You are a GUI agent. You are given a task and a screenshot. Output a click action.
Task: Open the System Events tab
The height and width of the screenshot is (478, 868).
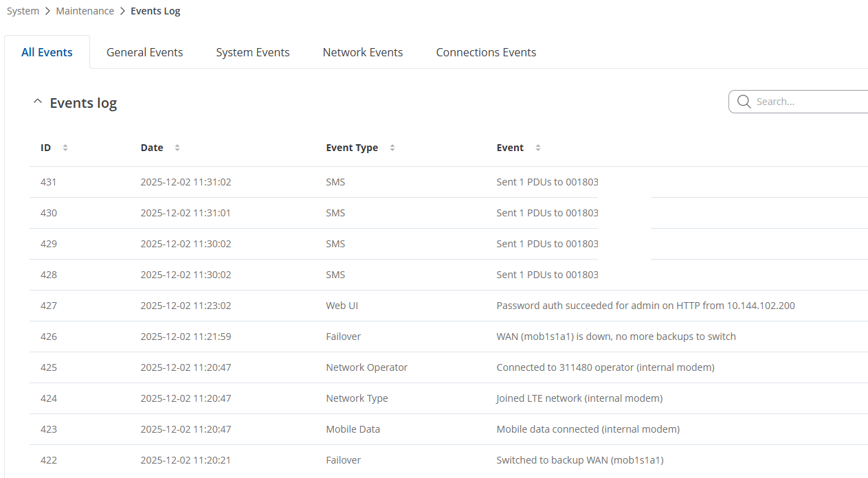[252, 52]
